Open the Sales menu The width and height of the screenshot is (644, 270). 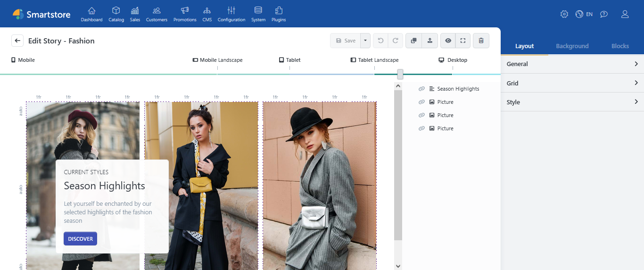click(135, 14)
